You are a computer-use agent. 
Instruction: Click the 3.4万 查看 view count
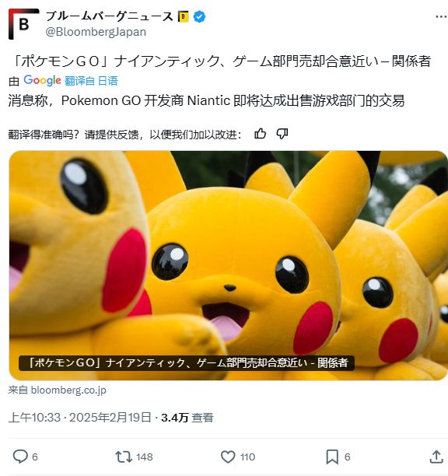pyautogui.click(x=187, y=418)
